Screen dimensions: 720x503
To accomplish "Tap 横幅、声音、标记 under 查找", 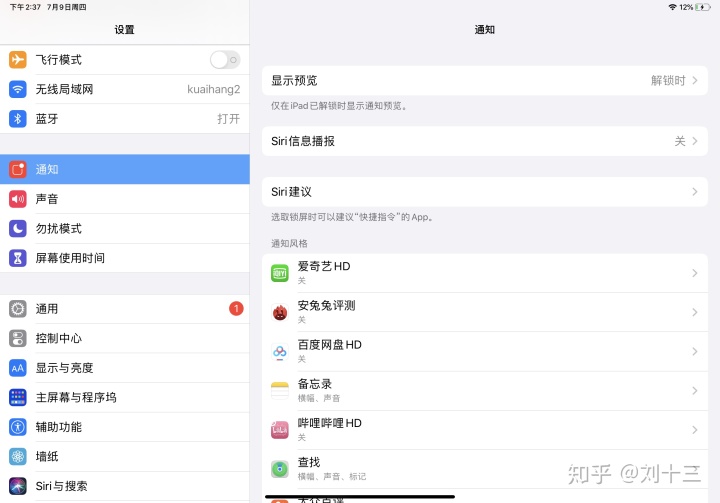I will point(332,476).
